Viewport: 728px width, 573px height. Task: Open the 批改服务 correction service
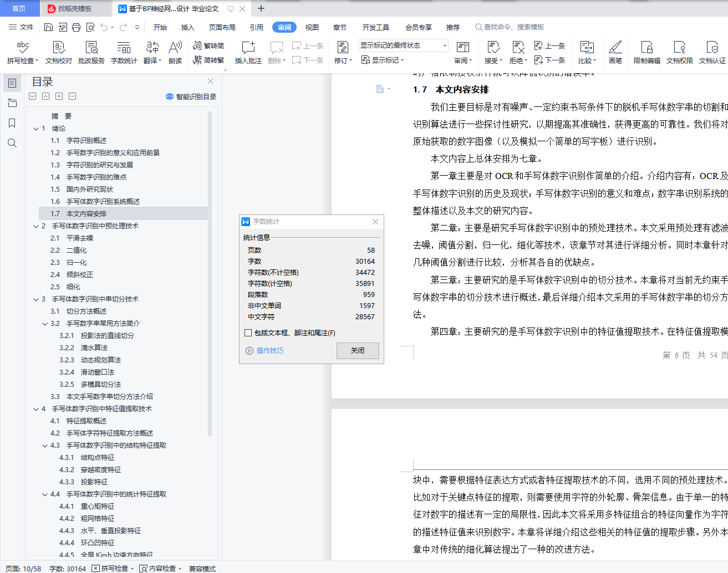point(91,53)
